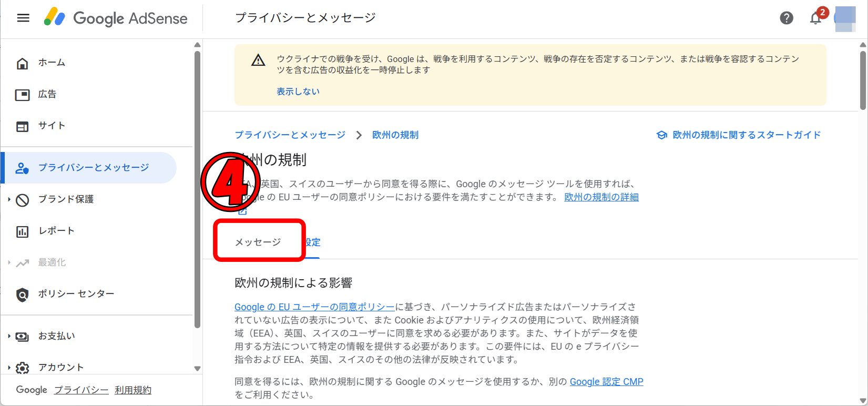The height and width of the screenshot is (406, 868).
Task: Click the sidebar scroll up arrow
Action: tap(198, 45)
